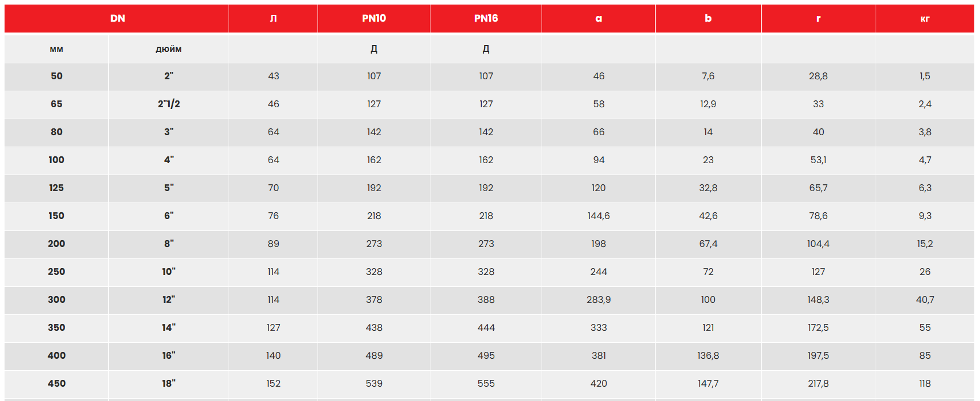Viewport: 980px width, 401px height.
Task: Click the r column header
Action: pos(818,18)
